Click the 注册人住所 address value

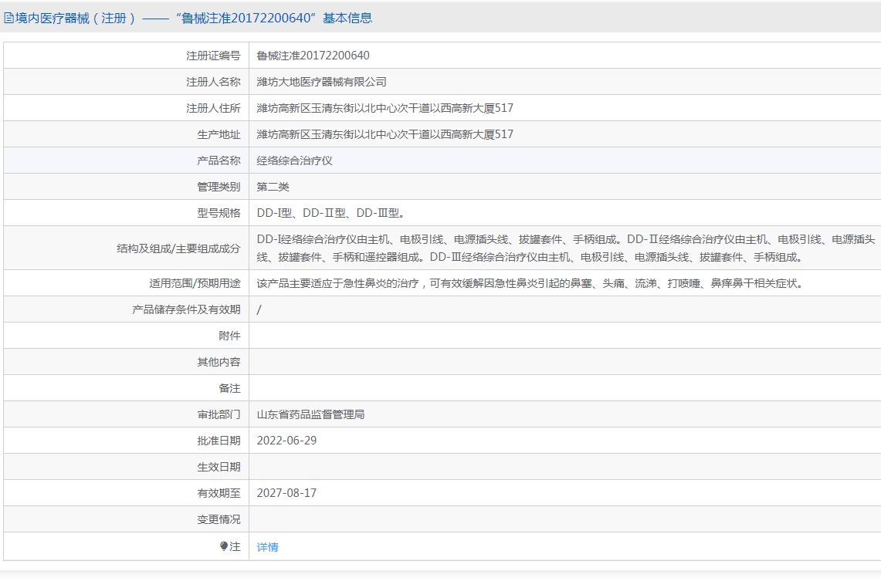point(385,108)
